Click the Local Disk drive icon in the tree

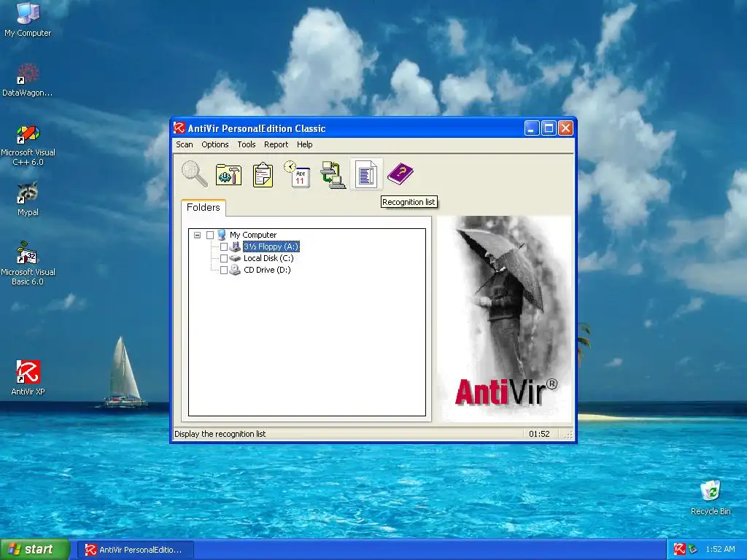pos(235,258)
